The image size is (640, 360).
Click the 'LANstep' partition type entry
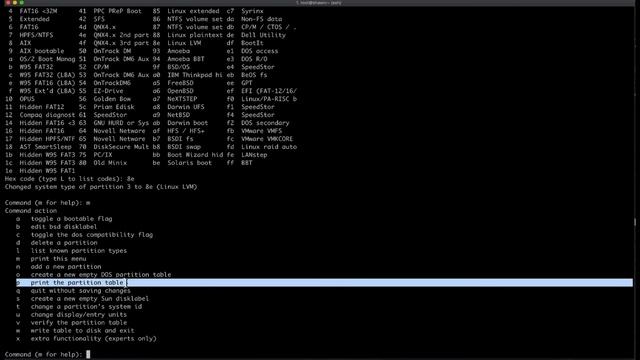point(254,155)
